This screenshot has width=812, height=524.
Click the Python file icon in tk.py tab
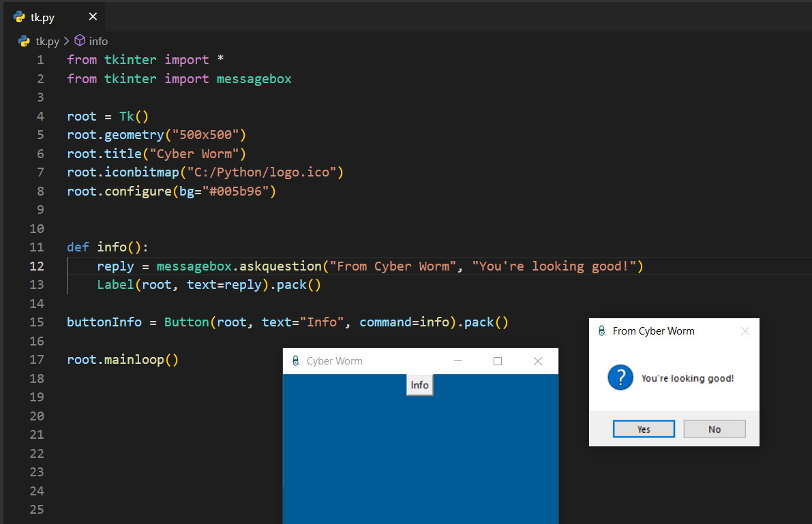tap(19, 17)
